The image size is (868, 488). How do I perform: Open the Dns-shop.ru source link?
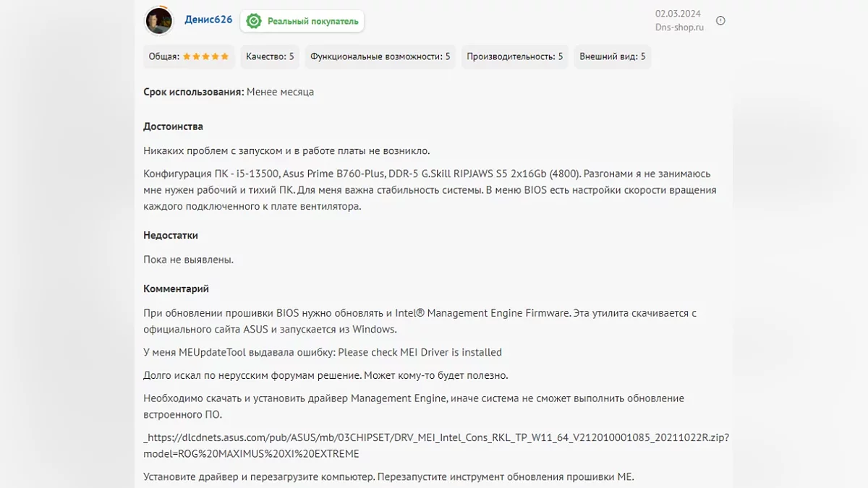679,27
